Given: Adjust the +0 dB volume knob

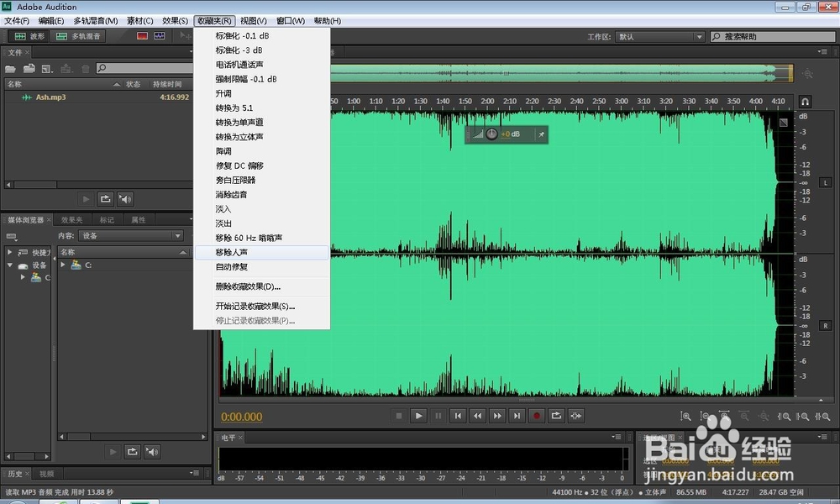Looking at the screenshot, I should [491, 134].
